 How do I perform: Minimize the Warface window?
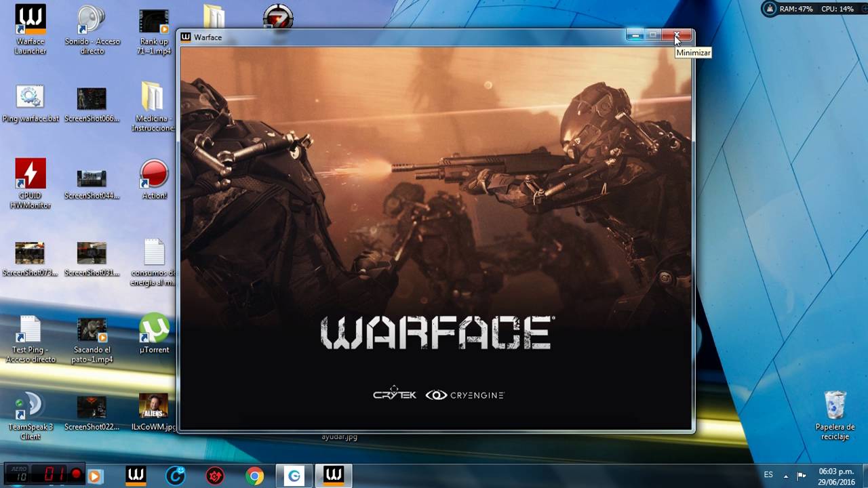pyautogui.click(x=635, y=35)
